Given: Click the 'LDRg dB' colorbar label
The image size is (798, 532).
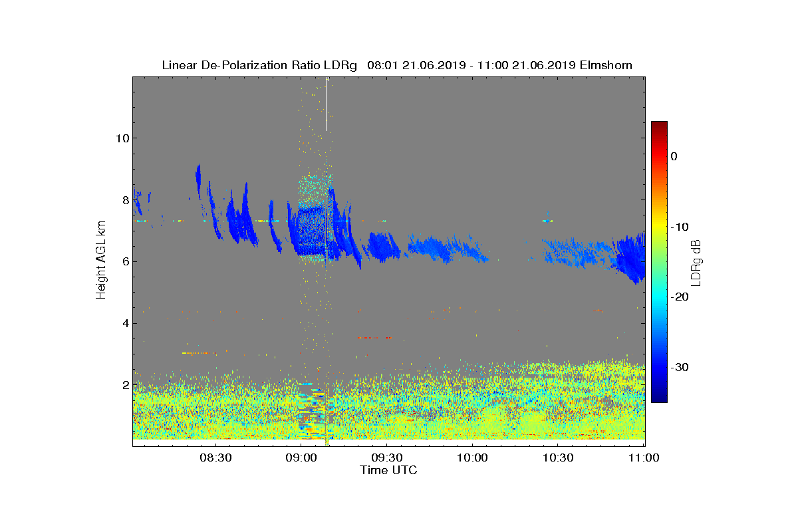Looking at the screenshot, I should pos(696,262).
